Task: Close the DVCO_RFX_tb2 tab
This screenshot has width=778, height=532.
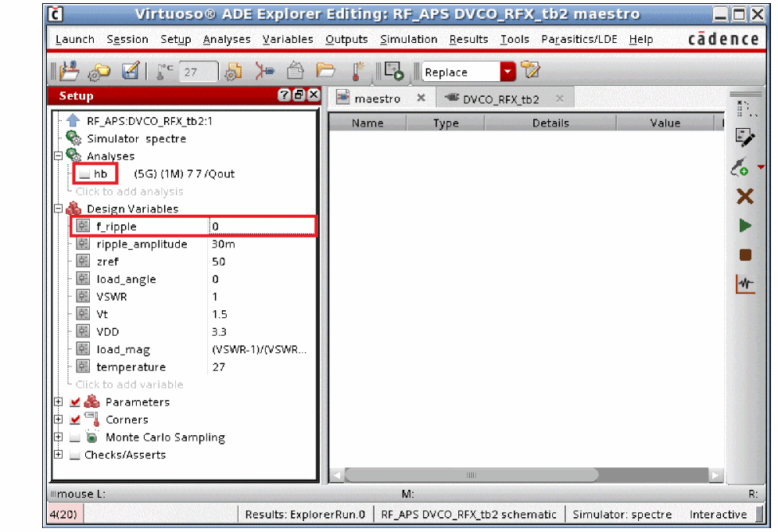Action: point(560,98)
